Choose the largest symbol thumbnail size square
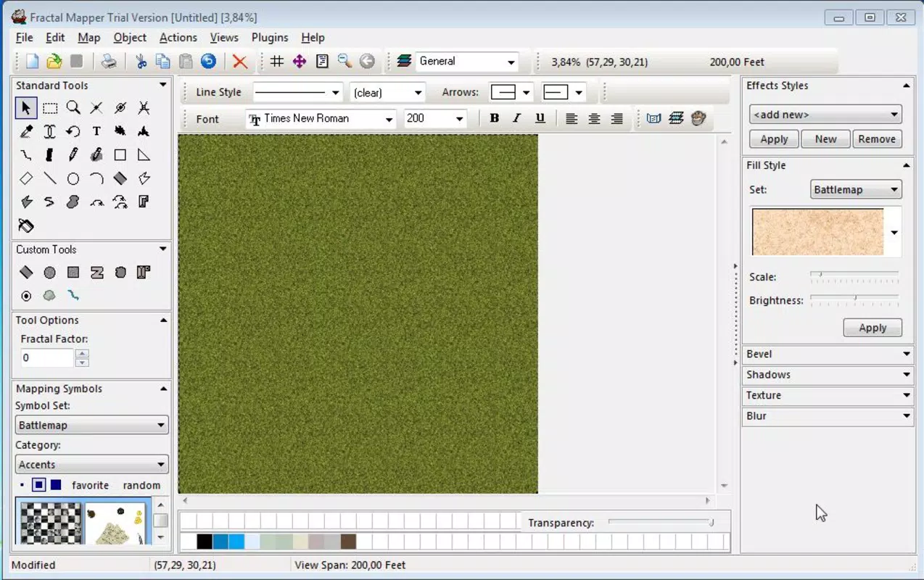The width and height of the screenshot is (924, 580). coord(56,485)
